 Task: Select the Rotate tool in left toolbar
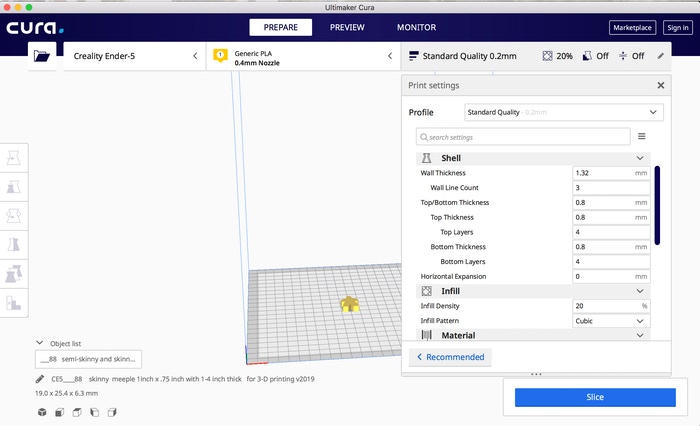15,216
